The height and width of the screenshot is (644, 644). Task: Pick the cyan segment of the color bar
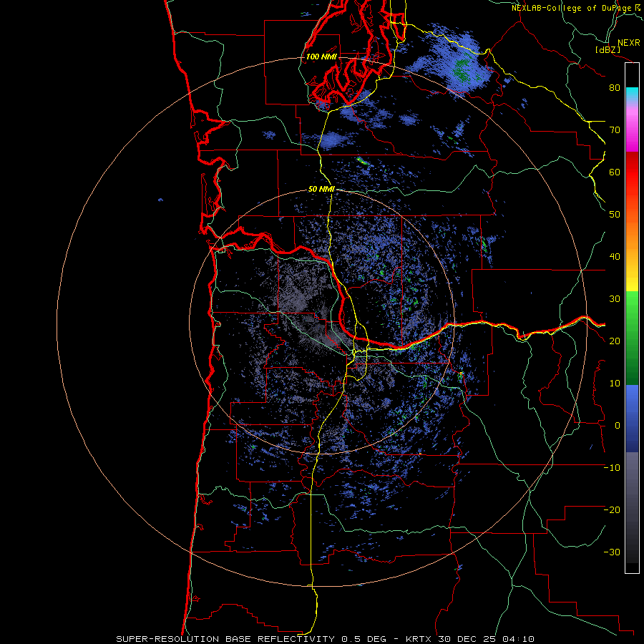[x=632, y=93]
